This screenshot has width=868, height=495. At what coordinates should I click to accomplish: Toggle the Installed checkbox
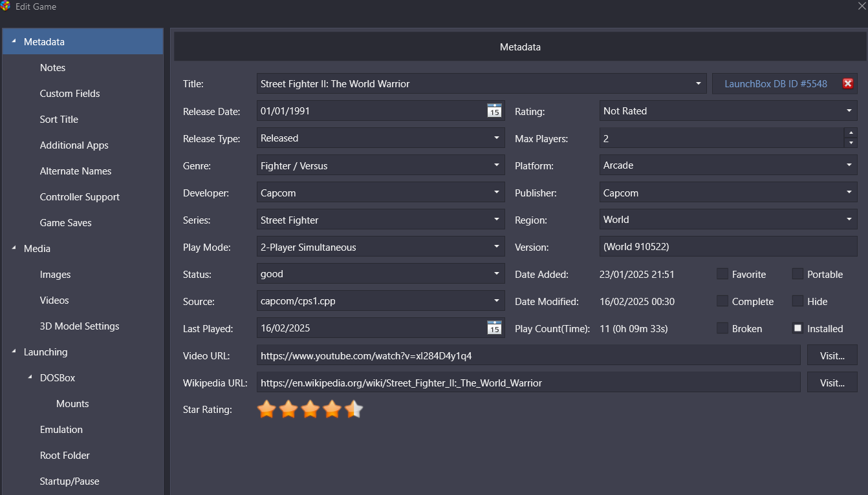pos(797,328)
